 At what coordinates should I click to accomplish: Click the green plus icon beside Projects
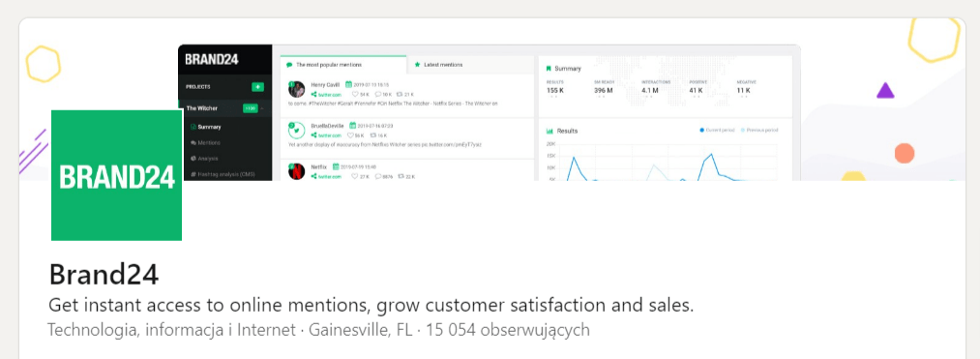point(257,87)
